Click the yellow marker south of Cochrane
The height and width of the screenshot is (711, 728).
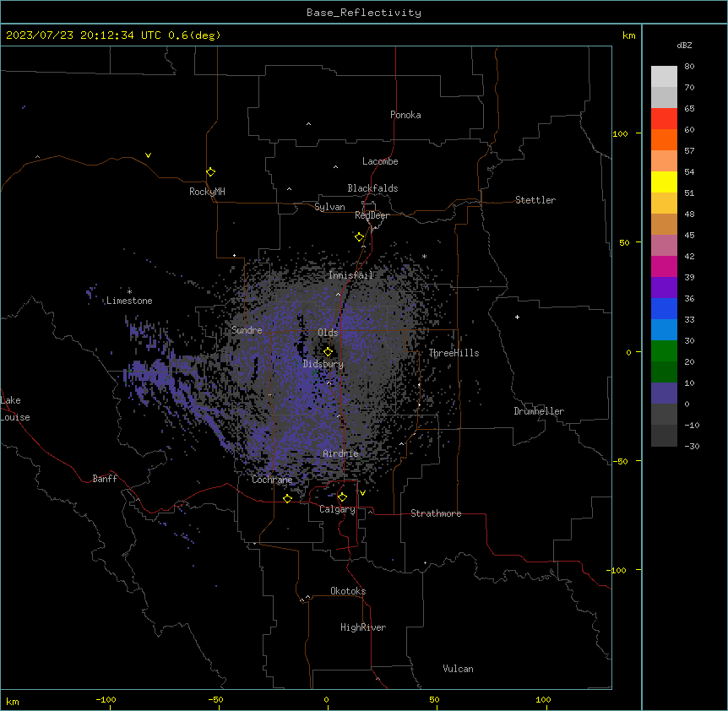click(x=287, y=498)
